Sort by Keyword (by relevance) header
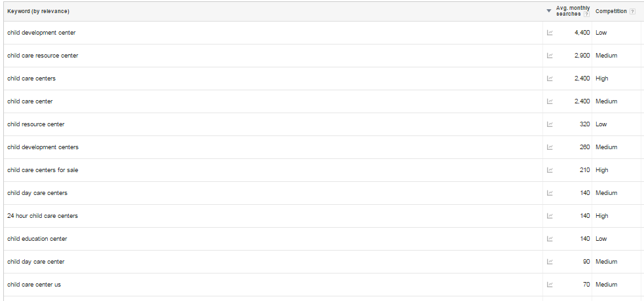Screen dimensions: 644x301 coord(38,12)
